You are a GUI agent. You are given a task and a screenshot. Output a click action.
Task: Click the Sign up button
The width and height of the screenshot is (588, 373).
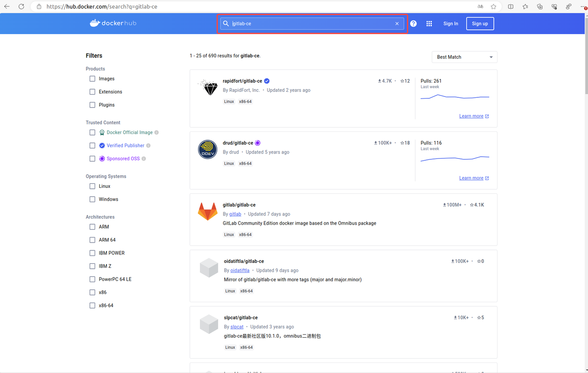[480, 23]
